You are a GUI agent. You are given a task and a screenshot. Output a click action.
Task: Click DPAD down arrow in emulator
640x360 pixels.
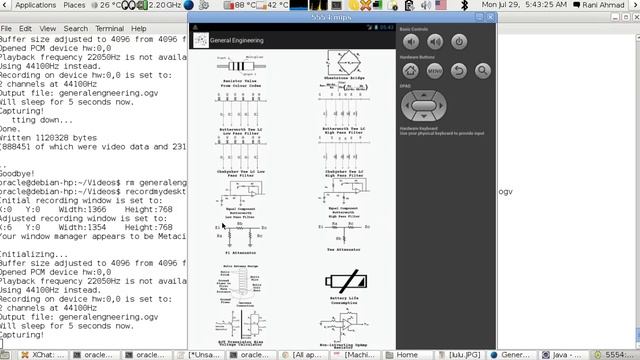click(x=424, y=116)
